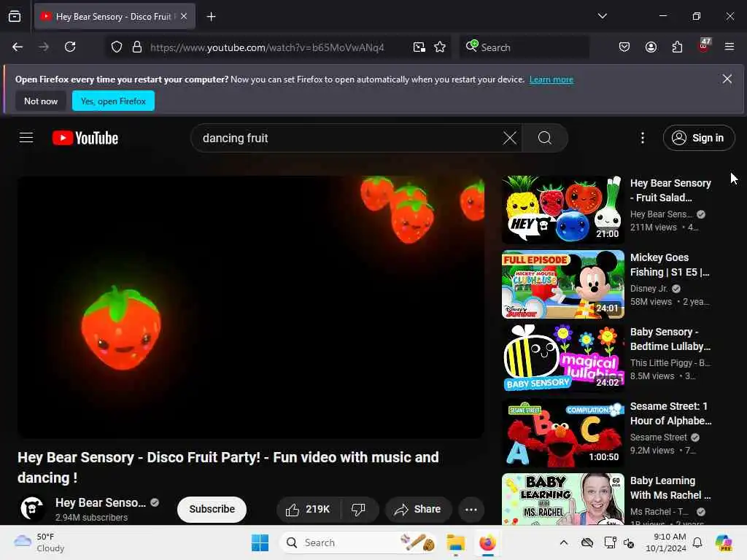Open Mickey Goes Fishing video title
Screen dimensions: 747x560
click(670, 265)
